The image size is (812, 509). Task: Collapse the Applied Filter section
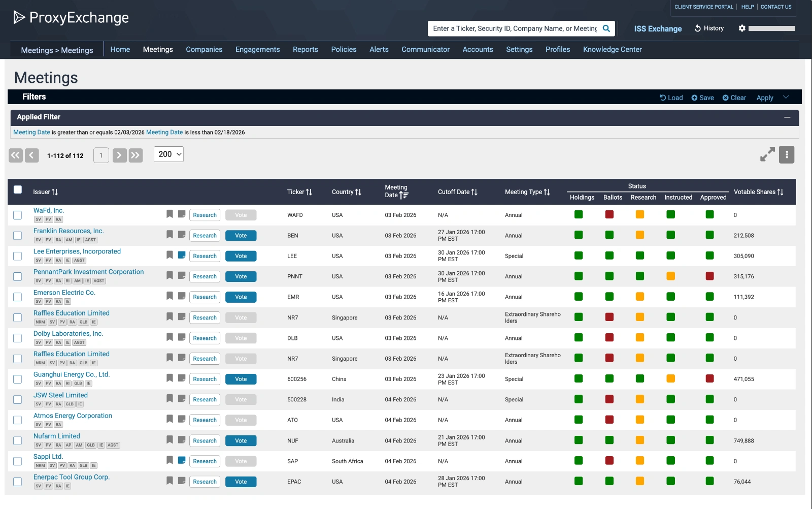point(787,117)
